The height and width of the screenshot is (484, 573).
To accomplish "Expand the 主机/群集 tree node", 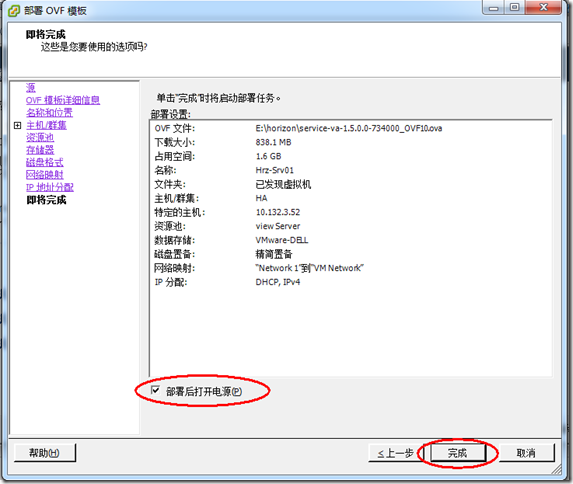I will 17,125.
